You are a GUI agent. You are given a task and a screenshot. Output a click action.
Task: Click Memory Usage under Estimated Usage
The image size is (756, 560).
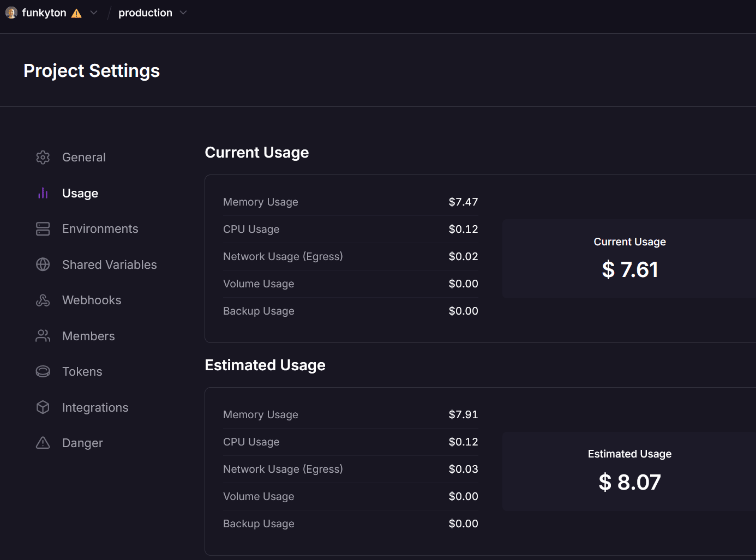click(x=261, y=414)
